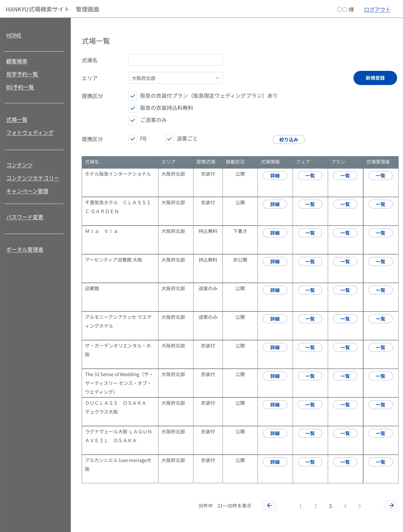The width and height of the screenshot is (403, 532).
Task: Open プラン 一覧 for 迎賓館 row
Action: click(345, 290)
